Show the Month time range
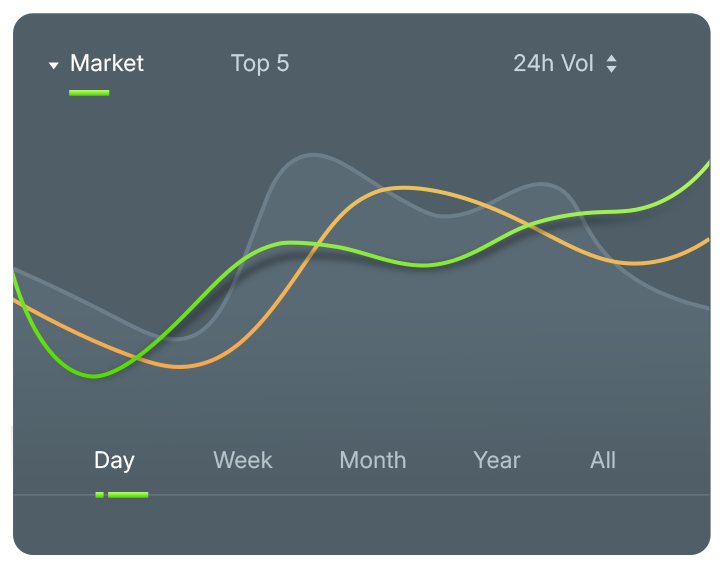The width and height of the screenshot is (724, 569). pos(372,460)
